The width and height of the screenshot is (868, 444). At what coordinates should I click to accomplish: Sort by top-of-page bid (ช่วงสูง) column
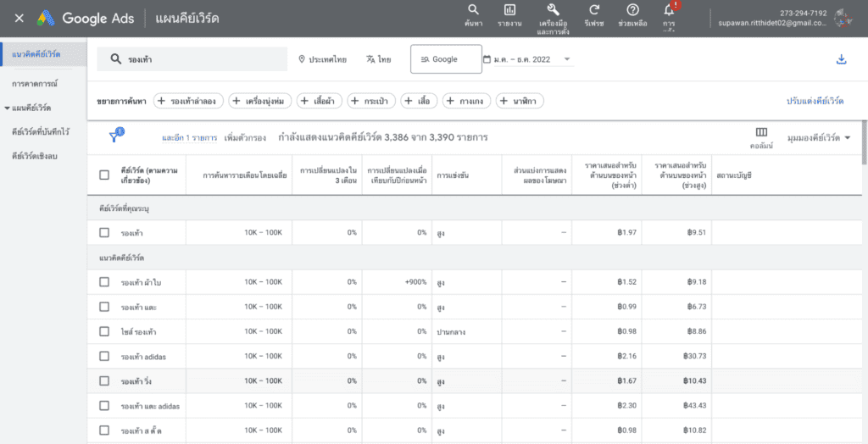tap(680, 175)
